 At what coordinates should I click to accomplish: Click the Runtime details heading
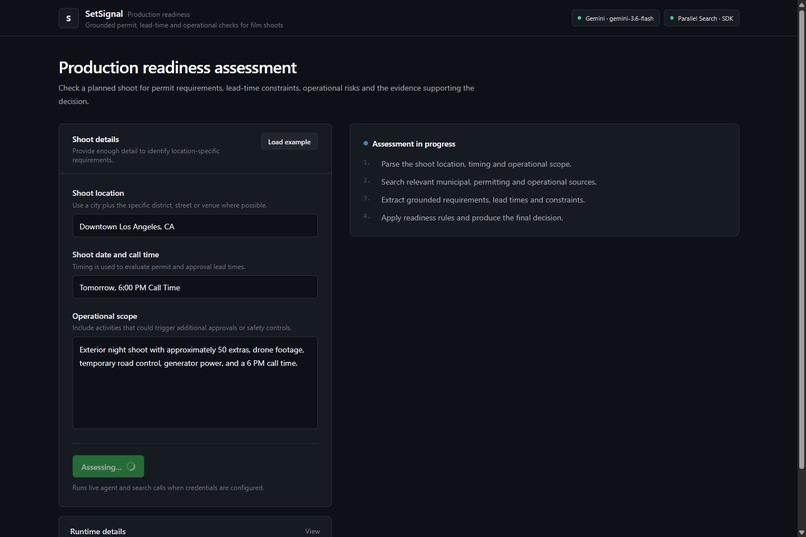click(98, 531)
